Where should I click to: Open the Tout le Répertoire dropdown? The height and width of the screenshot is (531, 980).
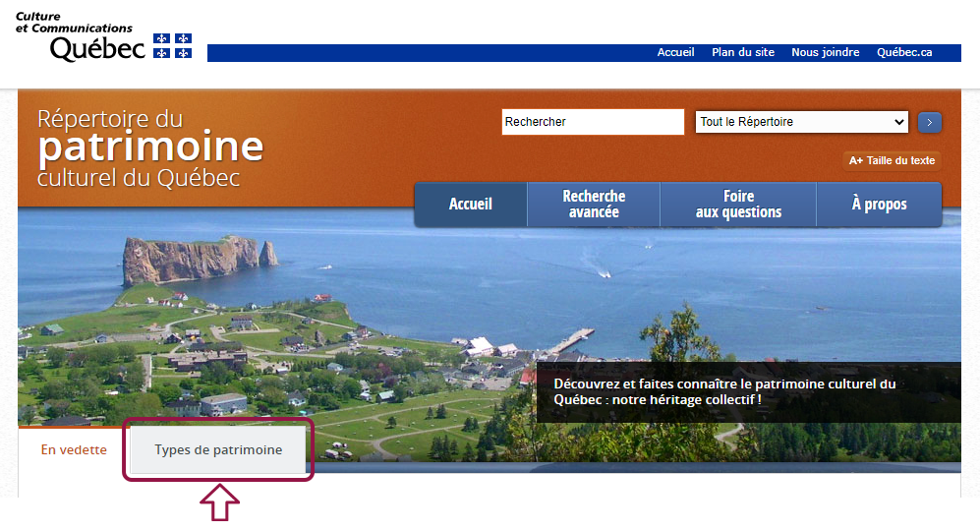click(x=802, y=122)
